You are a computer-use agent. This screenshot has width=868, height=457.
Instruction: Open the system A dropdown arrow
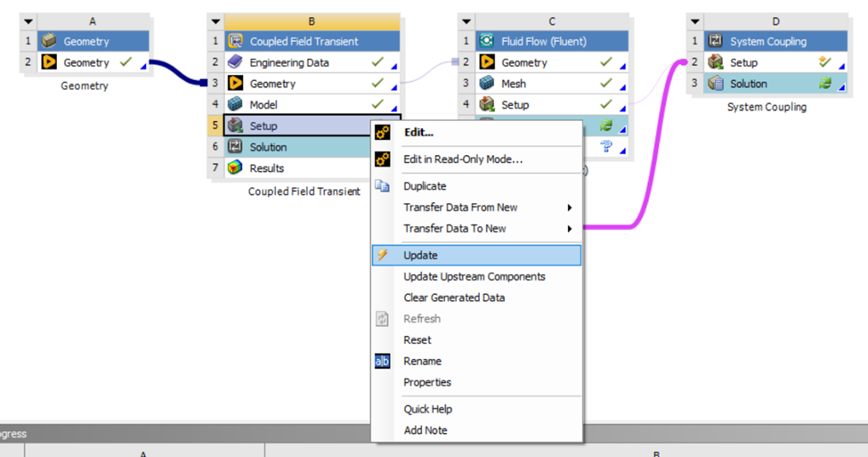[x=28, y=21]
